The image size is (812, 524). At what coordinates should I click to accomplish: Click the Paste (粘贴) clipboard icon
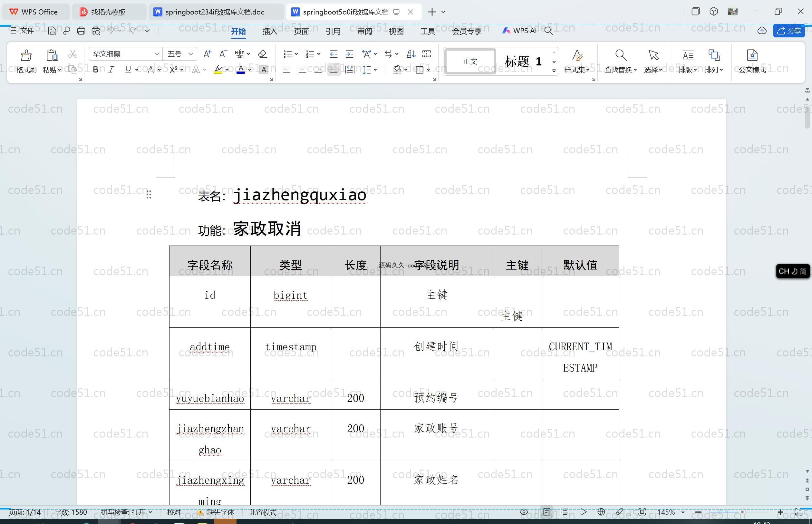[x=52, y=55]
